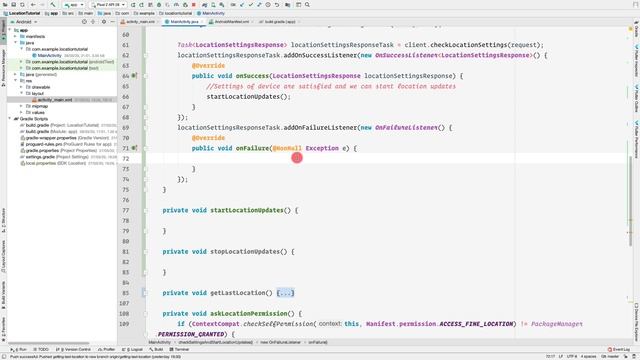640x360 pixels.
Task: Click the project panel locate target icon
Action: [x=84, y=22]
